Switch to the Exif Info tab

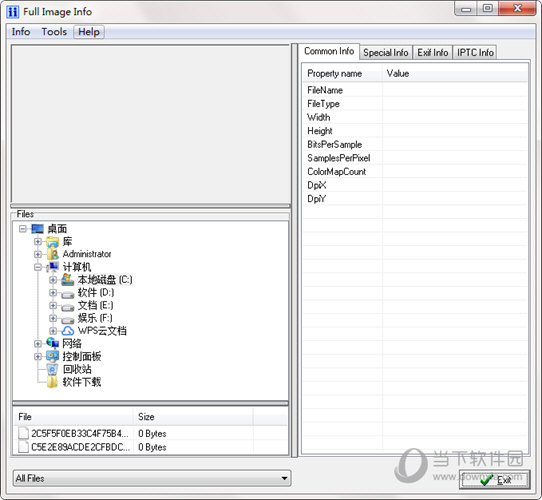(432, 53)
